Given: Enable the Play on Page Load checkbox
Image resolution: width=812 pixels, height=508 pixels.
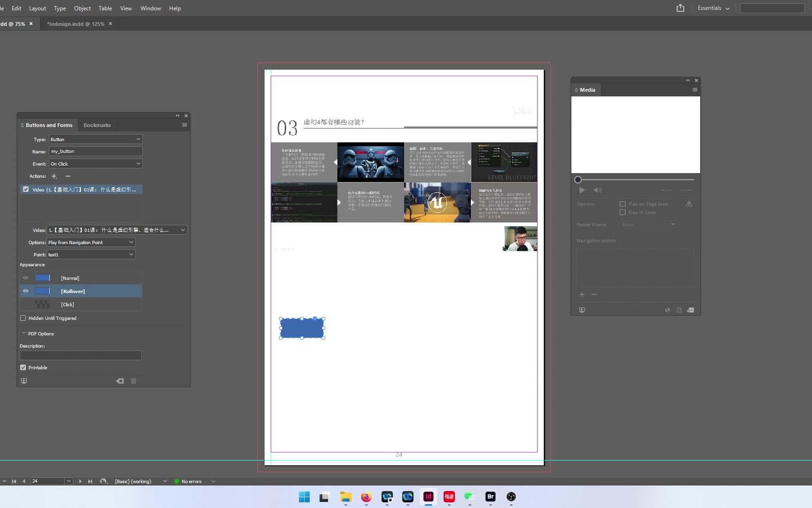Looking at the screenshot, I should [x=622, y=204].
